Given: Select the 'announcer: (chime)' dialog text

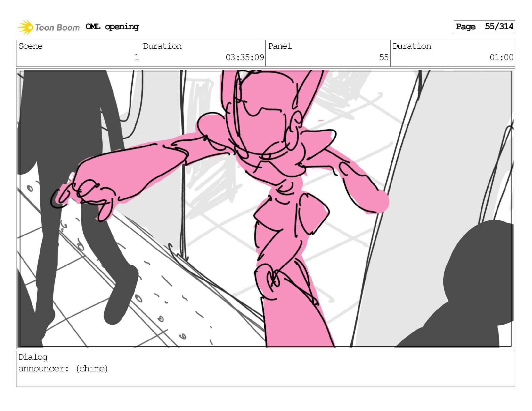Looking at the screenshot, I should pos(63,369).
